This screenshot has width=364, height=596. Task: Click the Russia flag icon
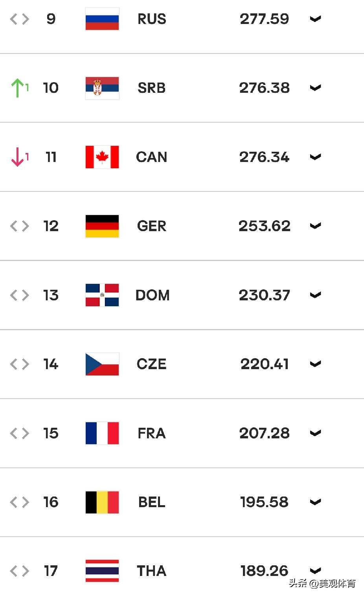(102, 19)
